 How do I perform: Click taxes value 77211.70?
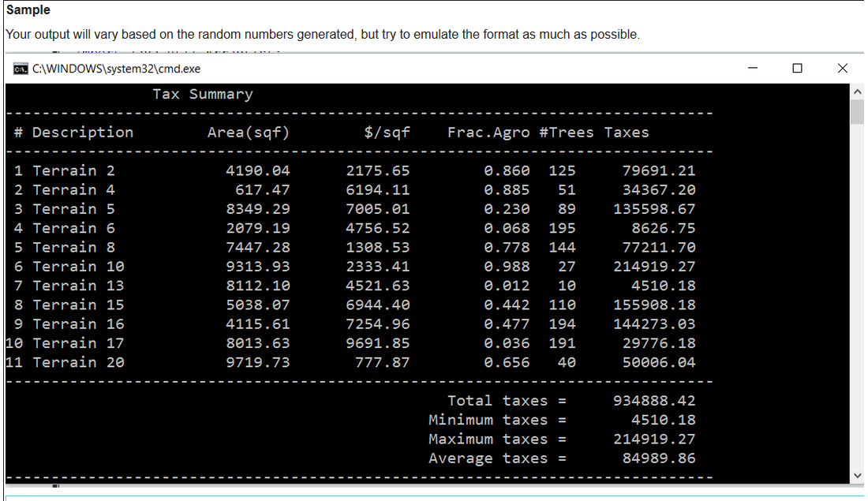tap(659, 248)
